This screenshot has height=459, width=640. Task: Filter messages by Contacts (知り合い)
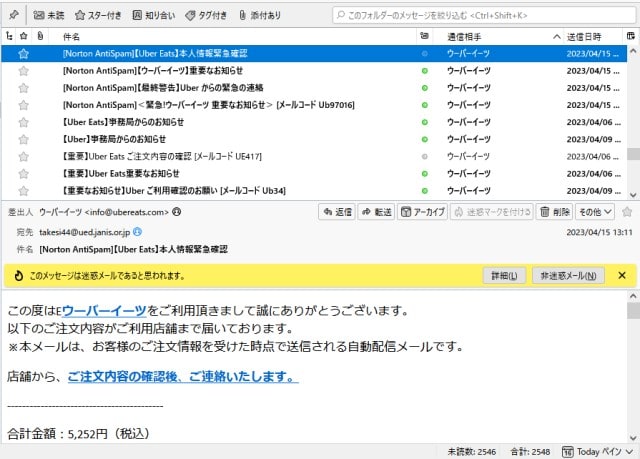pos(154,16)
